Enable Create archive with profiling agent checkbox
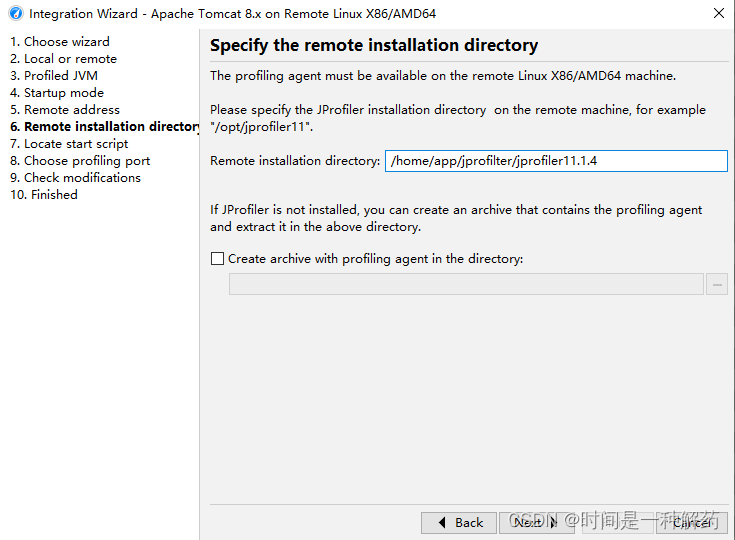This screenshot has height=540, width=735. (x=217, y=259)
